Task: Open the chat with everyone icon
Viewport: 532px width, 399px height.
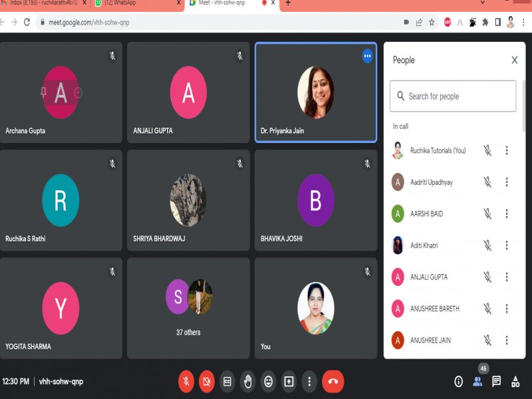Action: pyautogui.click(x=496, y=382)
